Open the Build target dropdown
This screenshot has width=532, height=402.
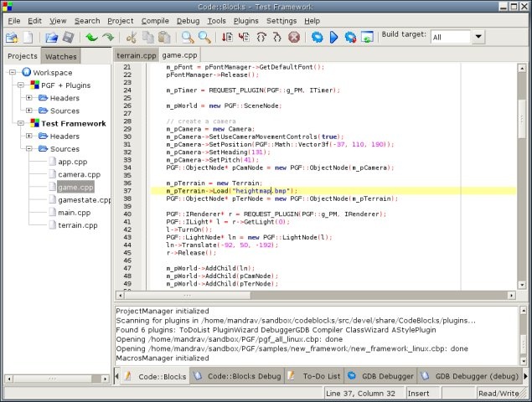(x=478, y=38)
